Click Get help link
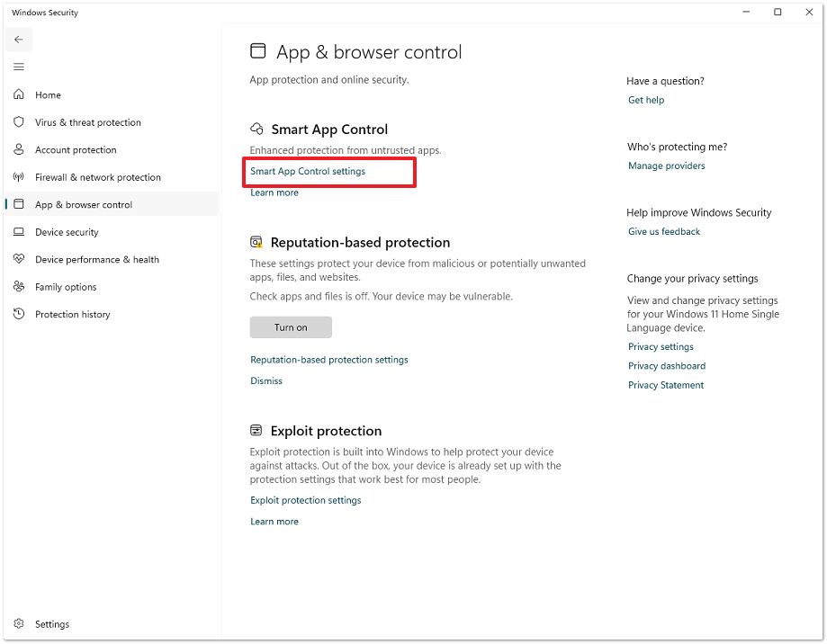The height and width of the screenshot is (644, 827). pos(646,100)
